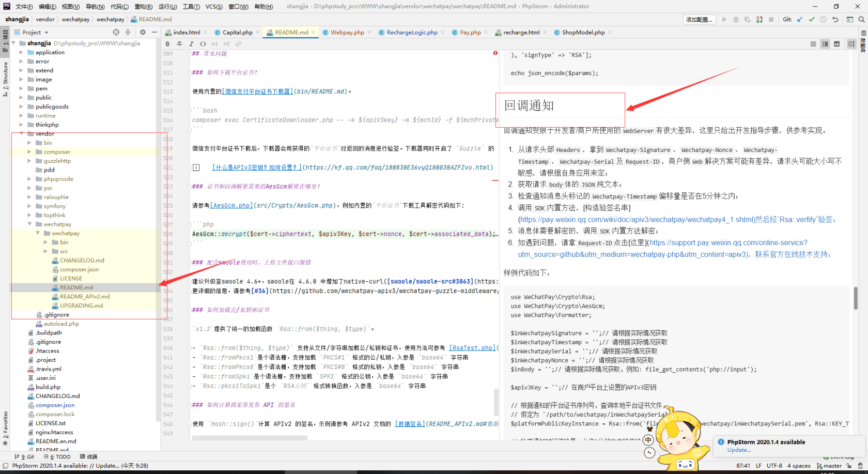The height and width of the screenshot is (474, 868).
Task: Click the listen for PHP debug connections icon
Action: click(760, 19)
